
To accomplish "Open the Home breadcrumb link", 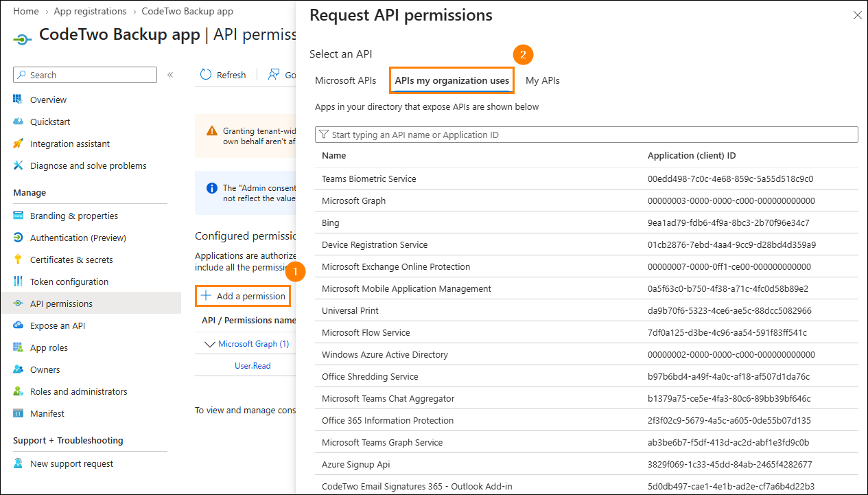I will coord(25,11).
